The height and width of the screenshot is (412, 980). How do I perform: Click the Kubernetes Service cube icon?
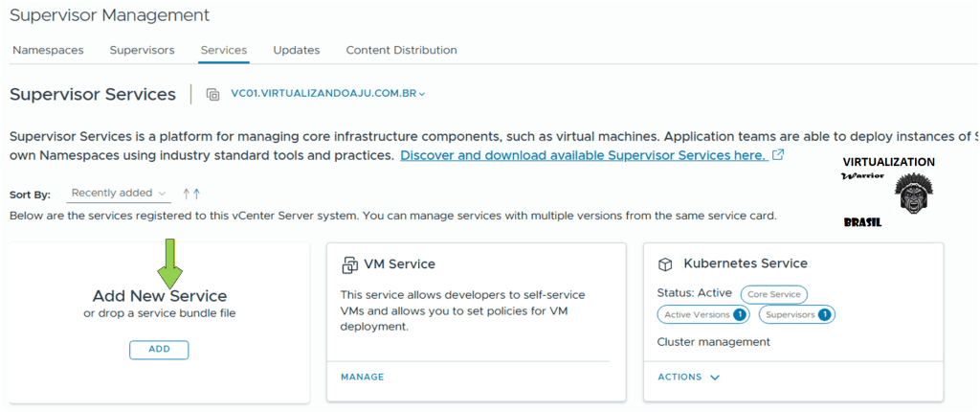pos(665,264)
